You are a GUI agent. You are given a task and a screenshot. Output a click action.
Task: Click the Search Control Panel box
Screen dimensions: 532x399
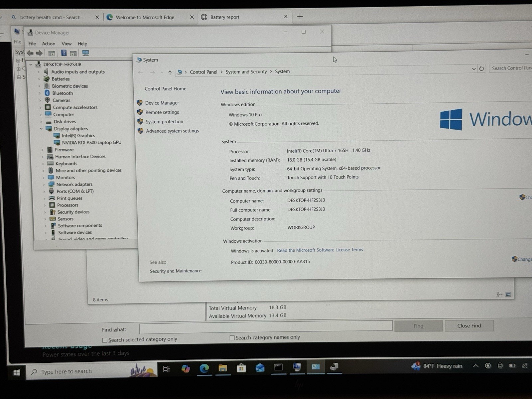click(x=511, y=68)
